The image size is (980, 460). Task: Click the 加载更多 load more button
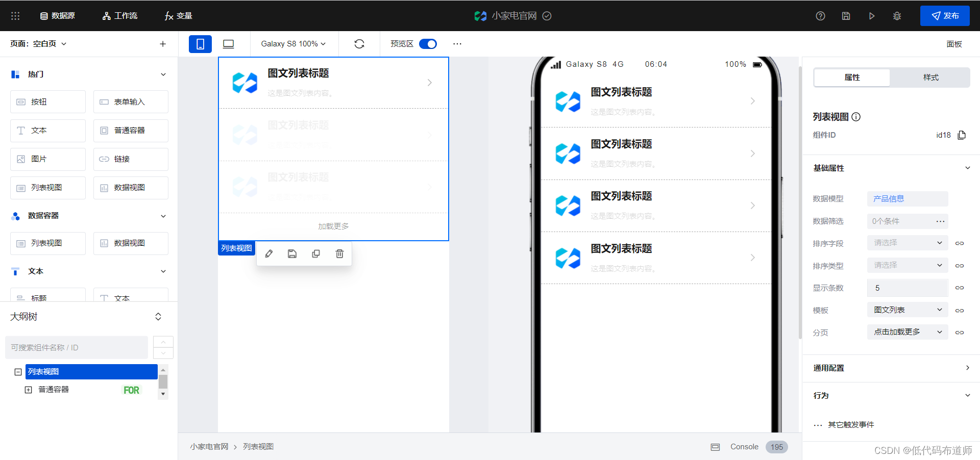tap(333, 225)
